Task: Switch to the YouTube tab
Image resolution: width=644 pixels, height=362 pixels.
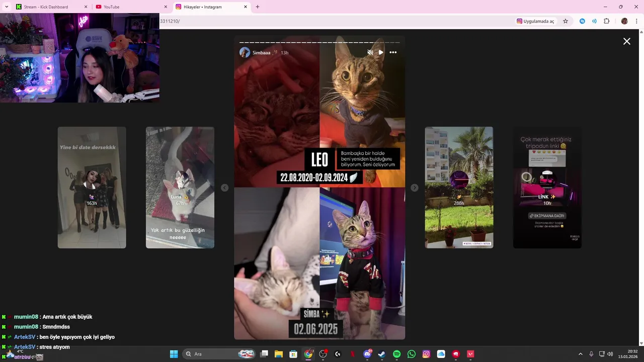Action: point(132,7)
